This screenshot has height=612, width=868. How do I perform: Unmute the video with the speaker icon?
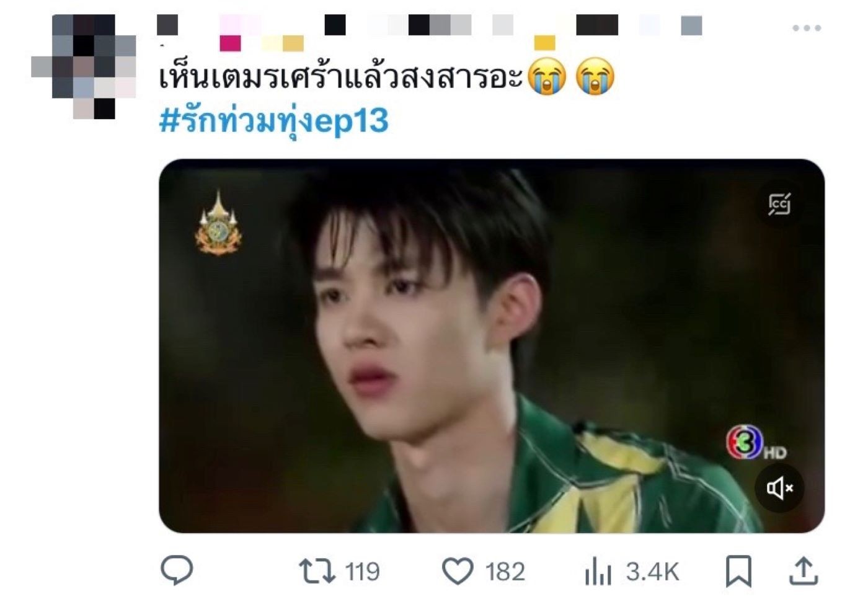[x=779, y=489]
